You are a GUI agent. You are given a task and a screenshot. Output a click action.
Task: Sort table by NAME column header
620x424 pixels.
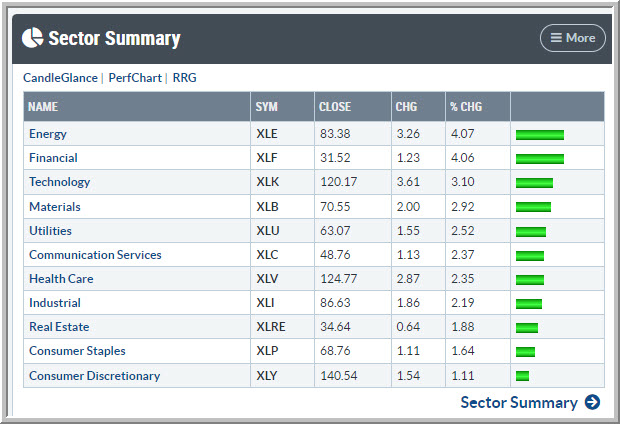pyautogui.click(x=44, y=106)
